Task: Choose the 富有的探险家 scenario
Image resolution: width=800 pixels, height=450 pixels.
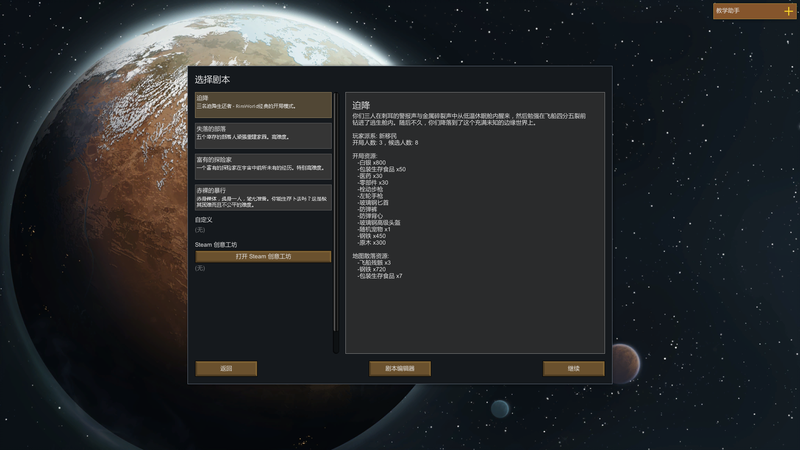Action: 263,166
